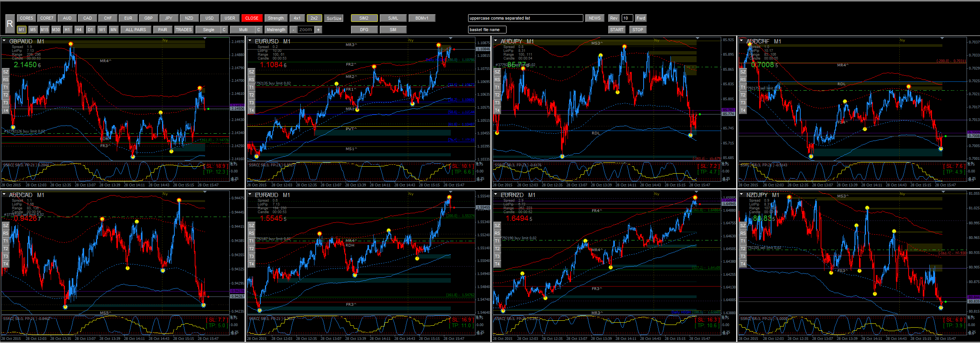Click the Fwd button
The image size is (980, 343).
641,18
